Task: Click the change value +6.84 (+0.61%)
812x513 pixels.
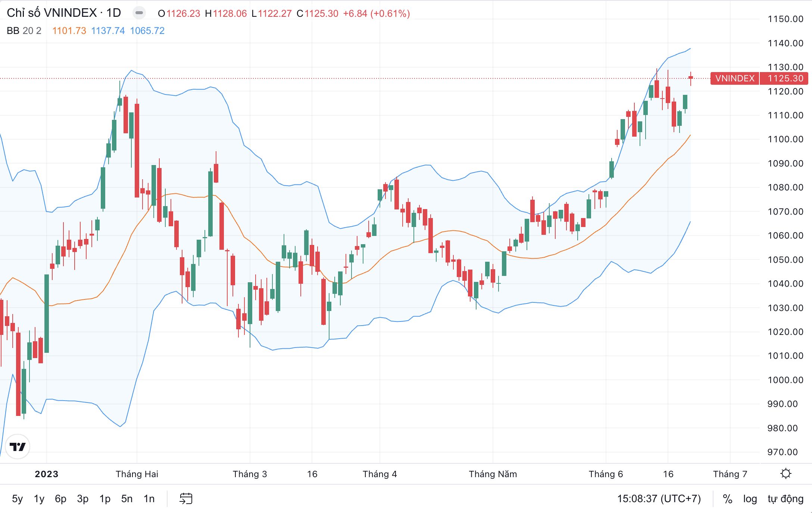Action: [377, 13]
